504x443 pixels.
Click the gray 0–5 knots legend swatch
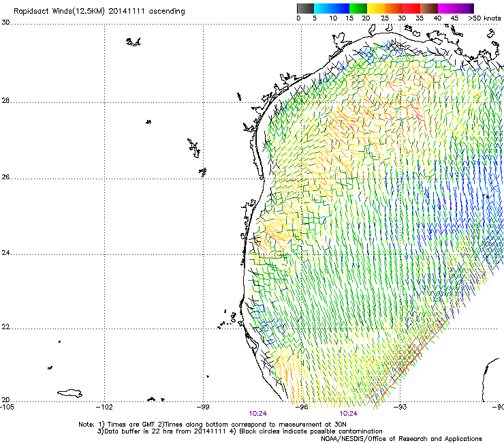click(x=305, y=8)
